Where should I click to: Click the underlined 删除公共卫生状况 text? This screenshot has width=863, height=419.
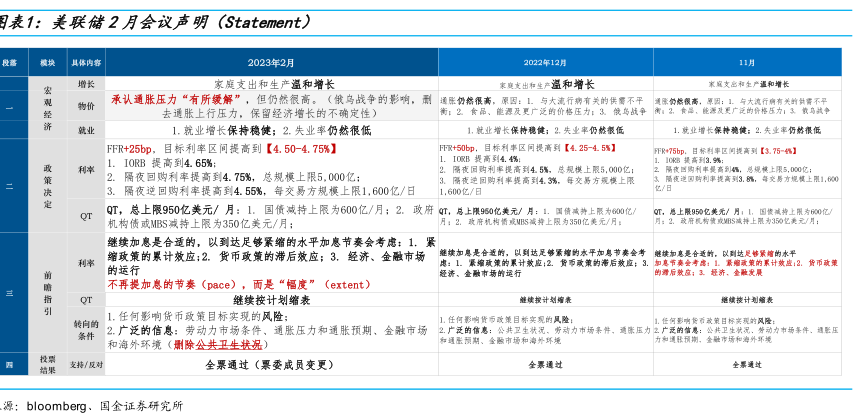219,344
